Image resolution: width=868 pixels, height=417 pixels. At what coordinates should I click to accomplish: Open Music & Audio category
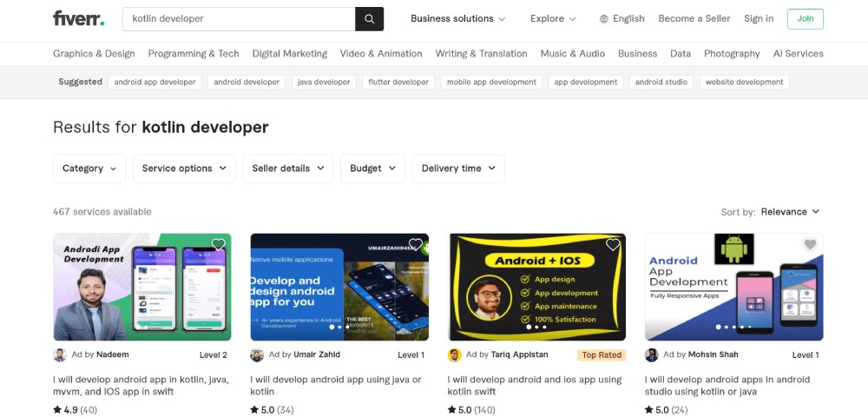pos(572,54)
